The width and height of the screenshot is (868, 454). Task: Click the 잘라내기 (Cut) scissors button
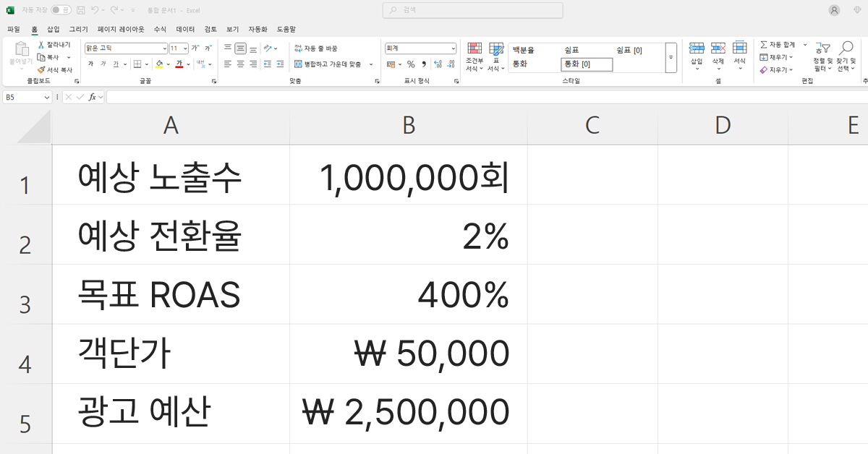54,45
